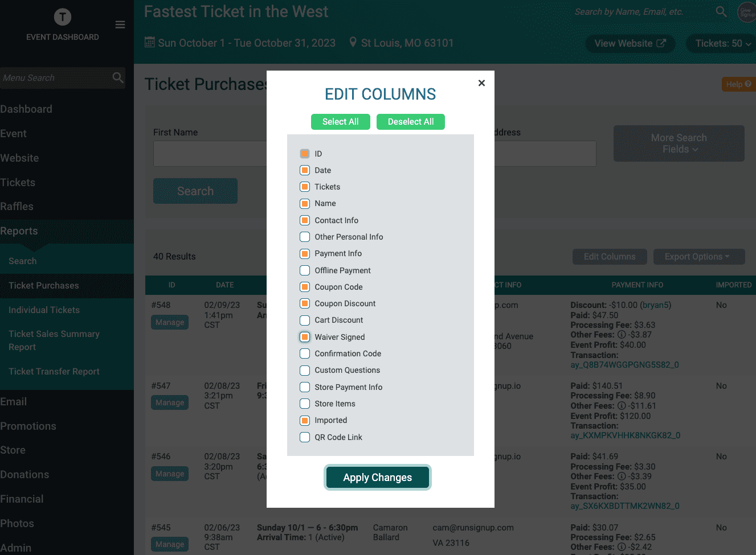Click the Apply Changes button
The image size is (756, 555).
pos(377,477)
